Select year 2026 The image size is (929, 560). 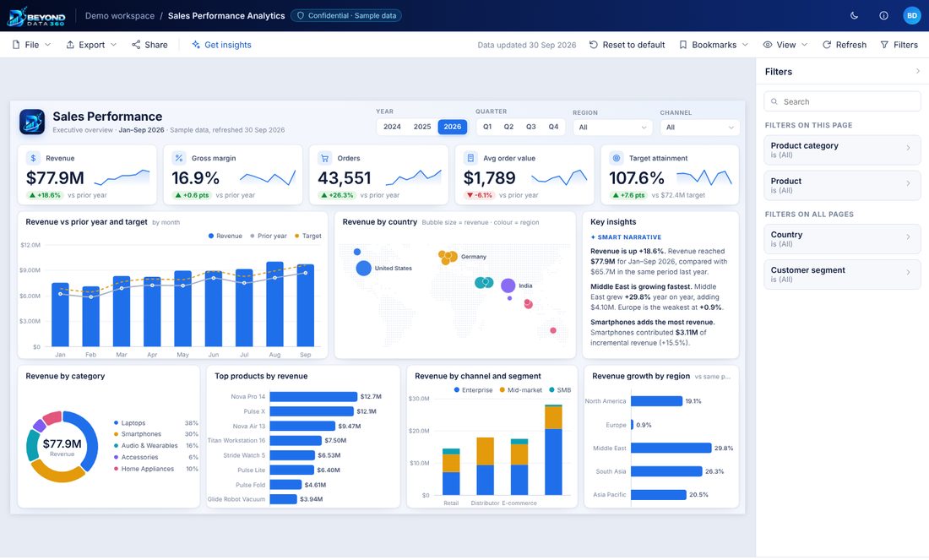(452, 127)
